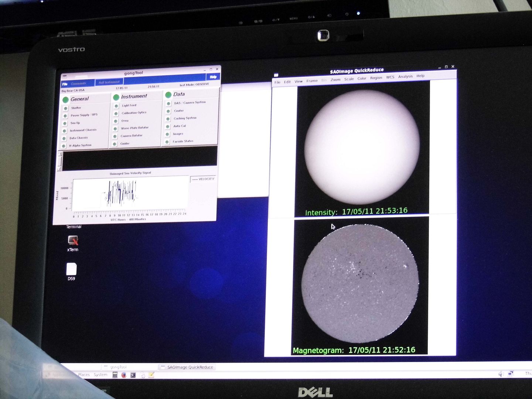
Task: Click the Unimaged Sun Velocity Signal plot
Action: pyautogui.click(x=130, y=194)
